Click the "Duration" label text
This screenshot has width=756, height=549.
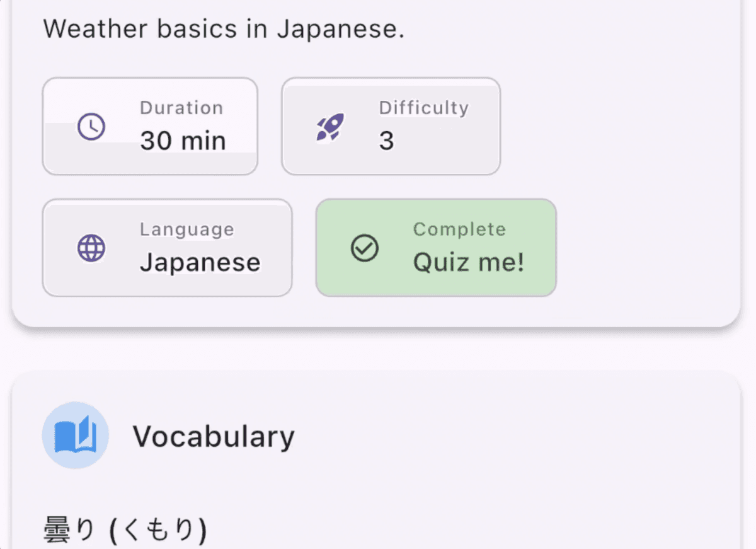181,108
